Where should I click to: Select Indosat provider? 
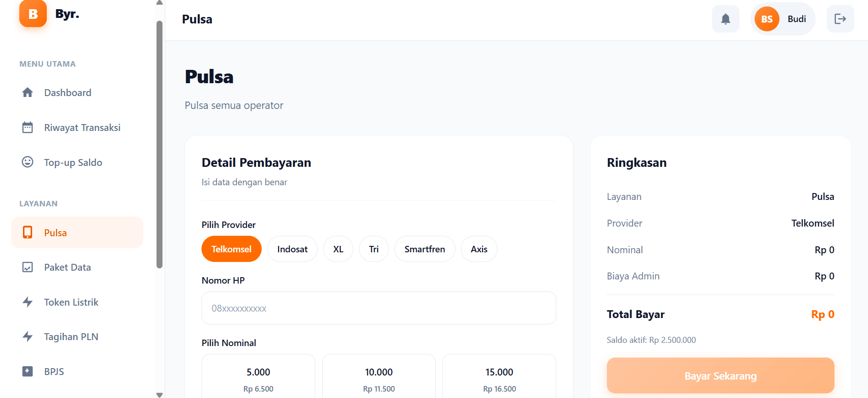pyautogui.click(x=292, y=249)
